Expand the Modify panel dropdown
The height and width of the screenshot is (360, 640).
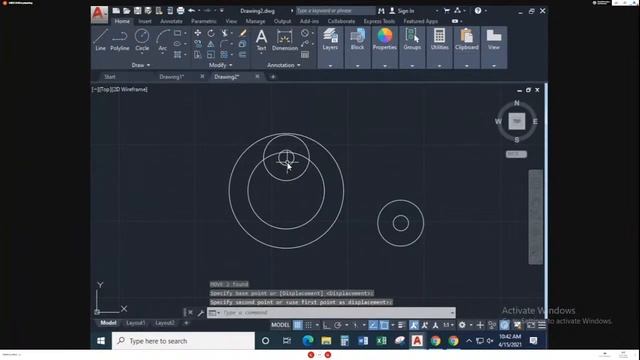click(x=220, y=65)
